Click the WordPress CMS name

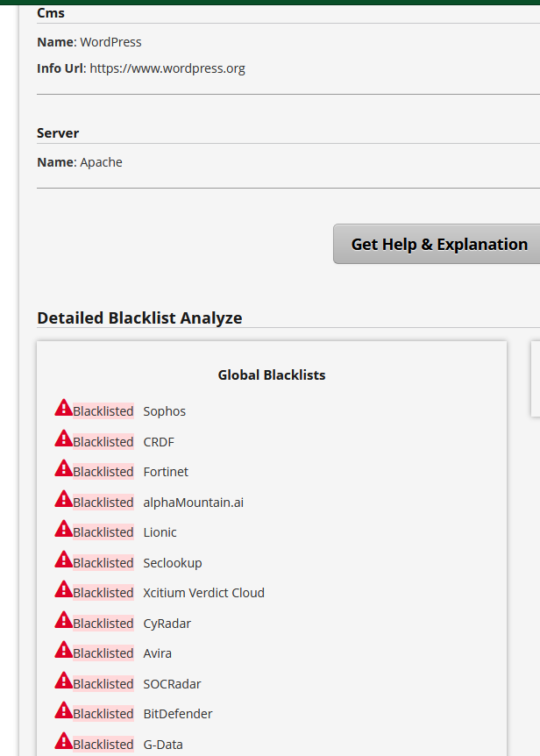click(110, 42)
